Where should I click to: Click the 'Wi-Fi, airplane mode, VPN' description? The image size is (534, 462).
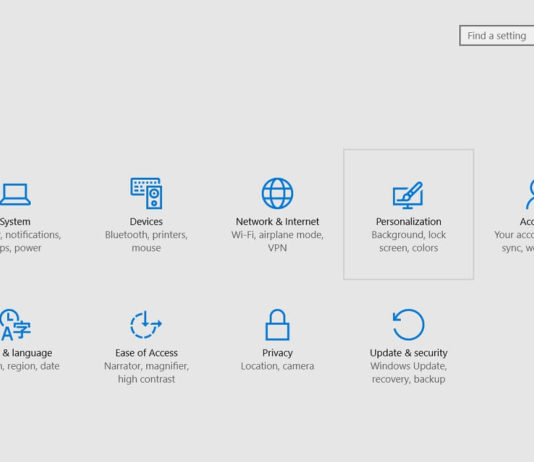click(x=277, y=241)
